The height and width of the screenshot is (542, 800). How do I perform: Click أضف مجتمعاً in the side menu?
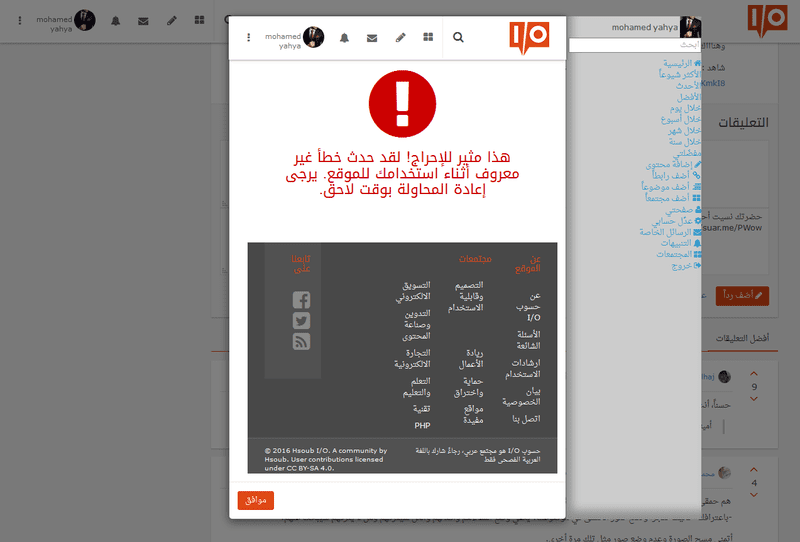pos(673,198)
